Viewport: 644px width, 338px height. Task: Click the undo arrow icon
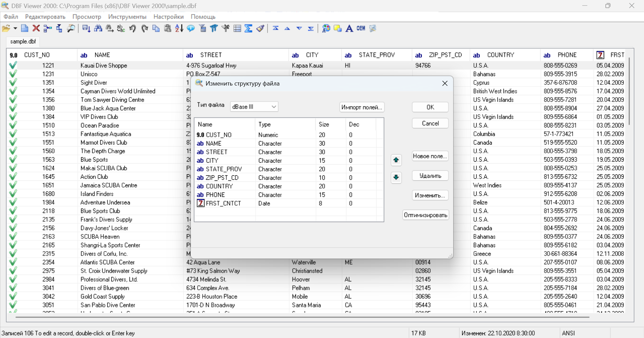133,29
